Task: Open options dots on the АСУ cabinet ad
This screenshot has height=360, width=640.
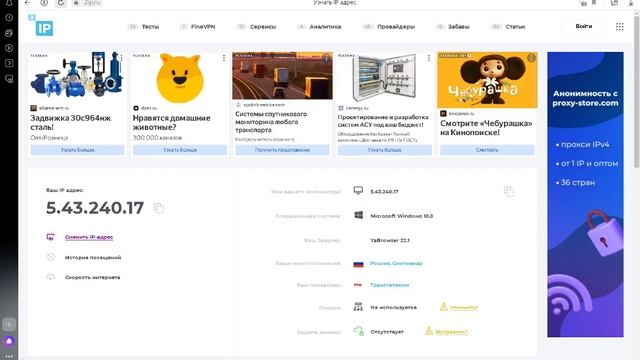Action: tap(429, 58)
